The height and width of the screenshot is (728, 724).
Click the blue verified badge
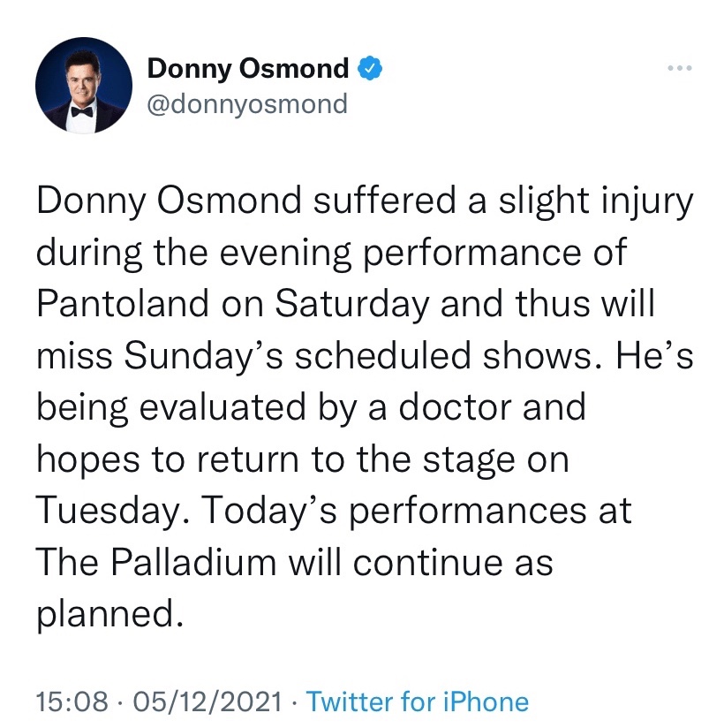[369, 67]
